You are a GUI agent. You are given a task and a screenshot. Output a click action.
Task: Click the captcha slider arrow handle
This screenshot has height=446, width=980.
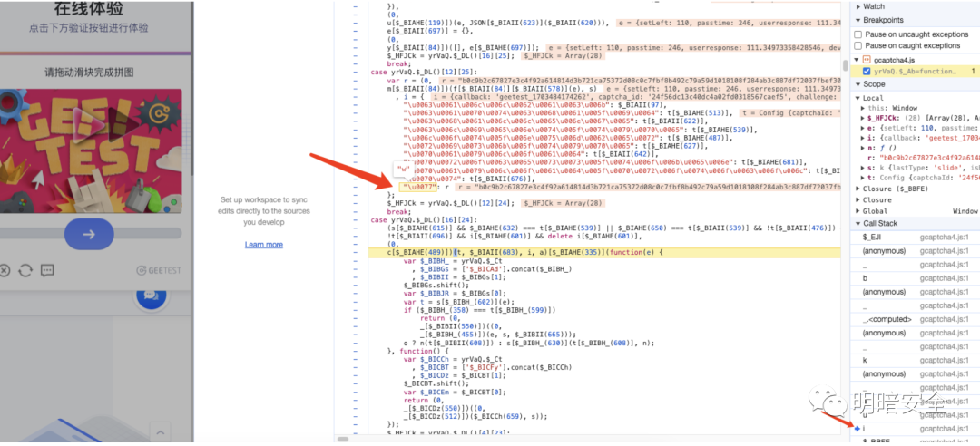click(89, 234)
